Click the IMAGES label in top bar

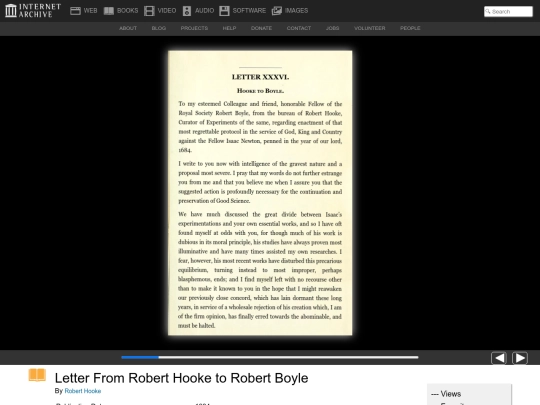[x=297, y=11]
